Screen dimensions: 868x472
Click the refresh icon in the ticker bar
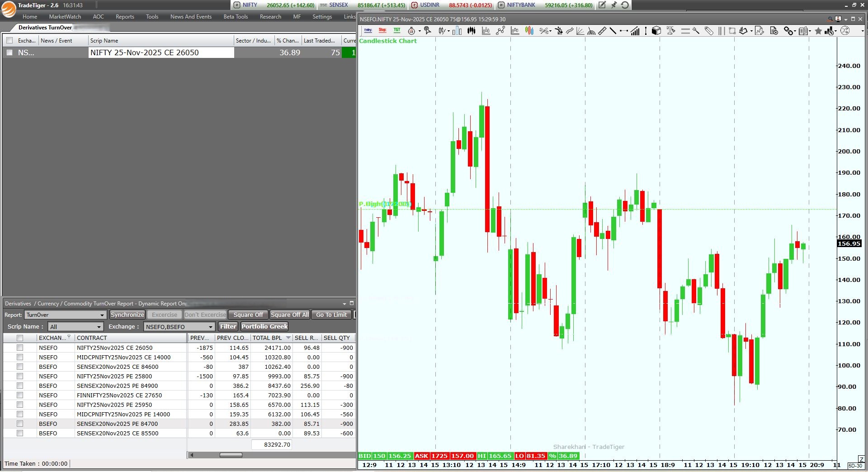(x=625, y=5)
